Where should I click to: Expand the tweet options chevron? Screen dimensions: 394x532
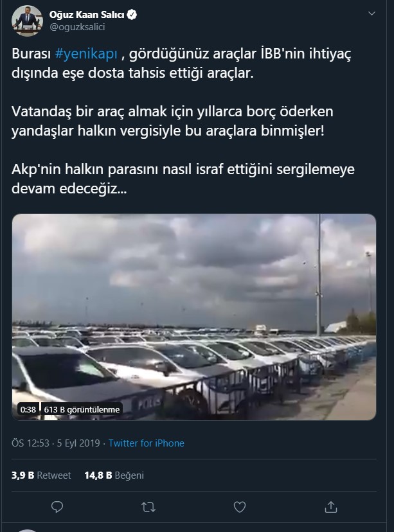coord(372,13)
